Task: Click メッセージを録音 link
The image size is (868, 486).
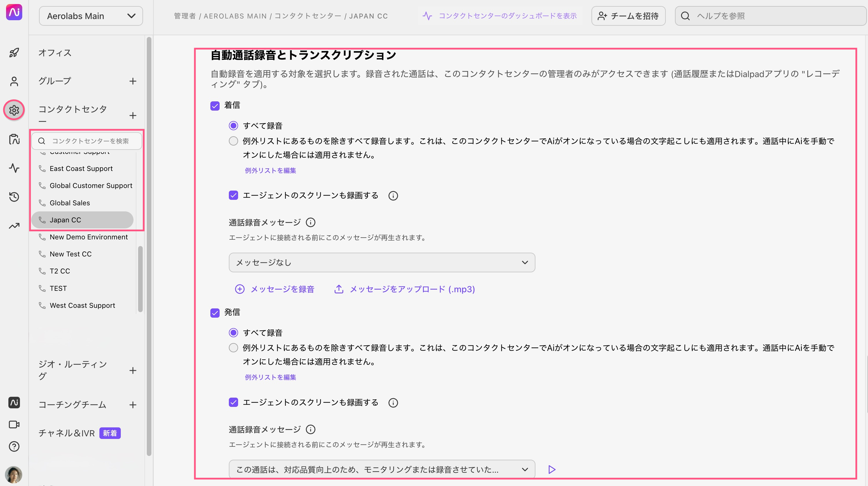Action: (275, 289)
